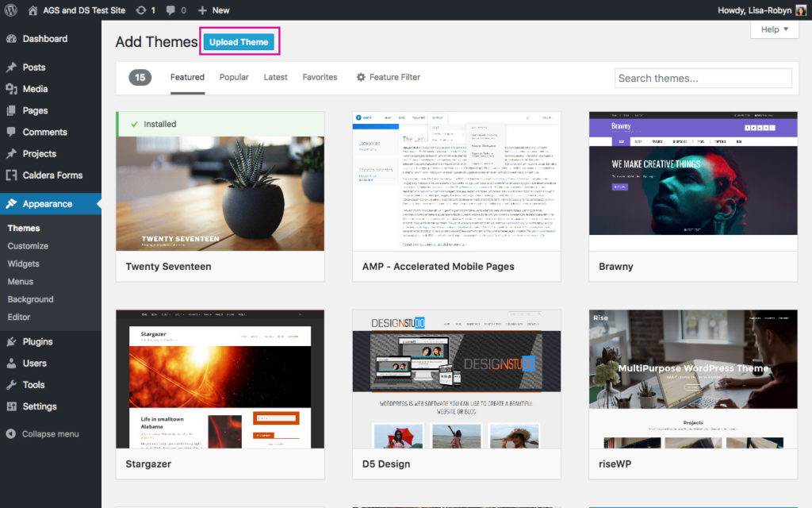
Task: Click the Collapse menu arrow icon
Action: 11,434
